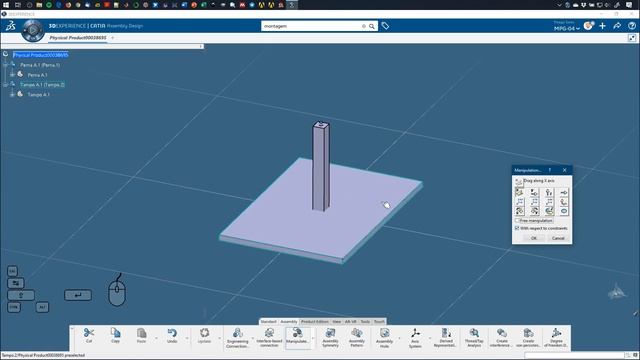Select the Physical Product00038695 document tab
The height and width of the screenshot is (360, 640).
click(x=78, y=38)
